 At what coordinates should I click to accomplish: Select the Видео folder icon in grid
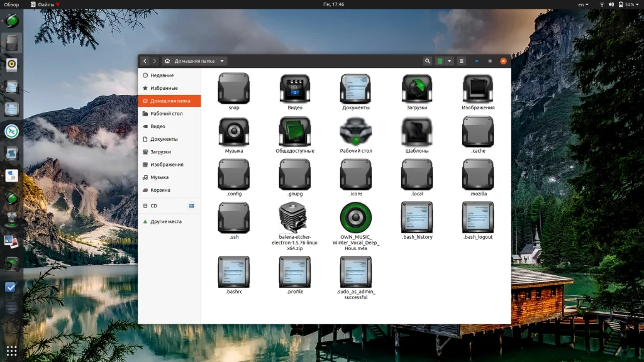295,89
